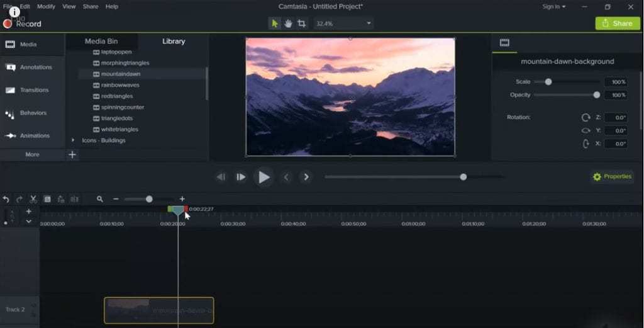The height and width of the screenshot is (328, 644).
Task: Click the Y rotation value field
Action: click(616, 131)
